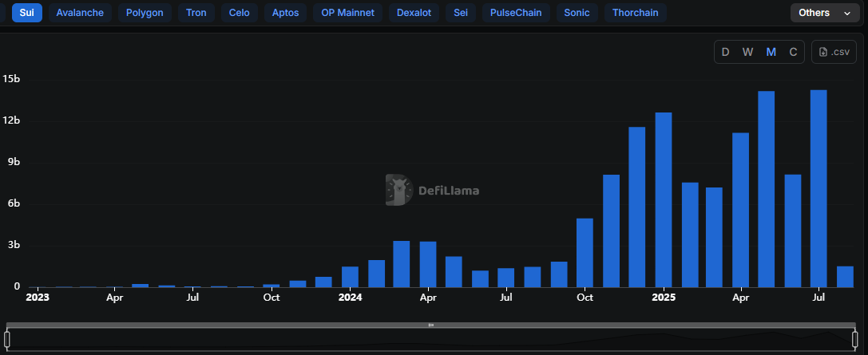868x355 pixels.
Task: Click the May 2025 volume bar
Action: click(x=766, y=189)
